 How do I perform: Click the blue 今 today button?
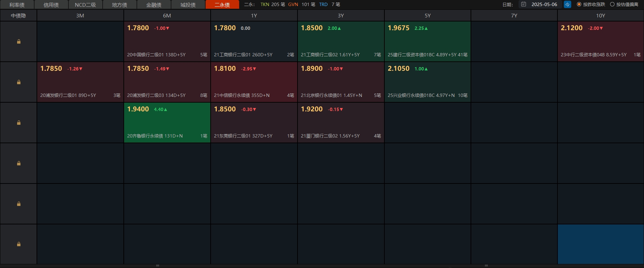[567, 4]
